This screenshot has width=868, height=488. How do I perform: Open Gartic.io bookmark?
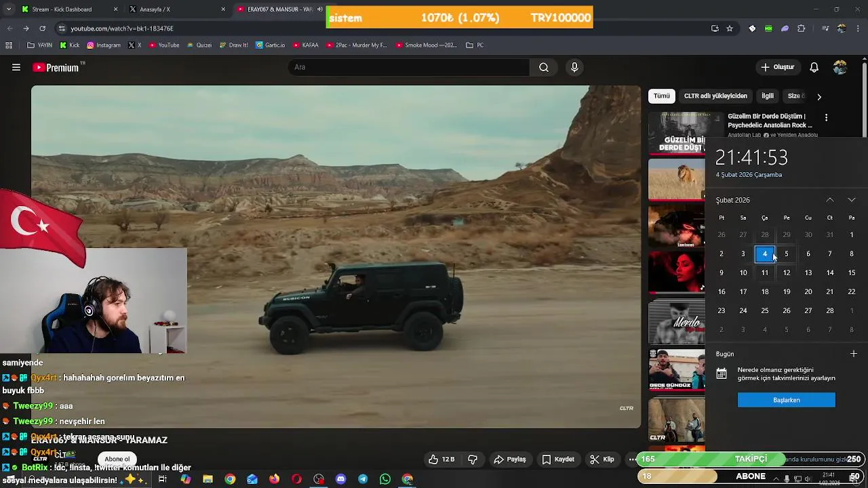(x=271, y=45)
